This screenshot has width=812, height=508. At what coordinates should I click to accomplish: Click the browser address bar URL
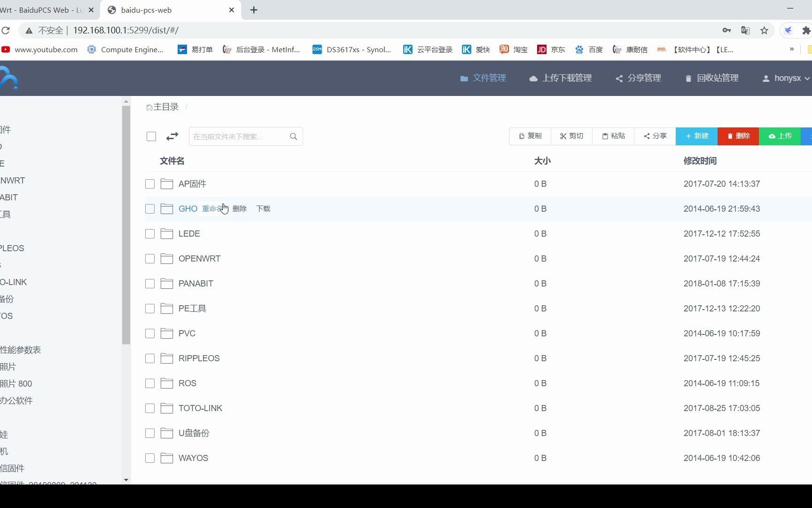click(126, 30)
